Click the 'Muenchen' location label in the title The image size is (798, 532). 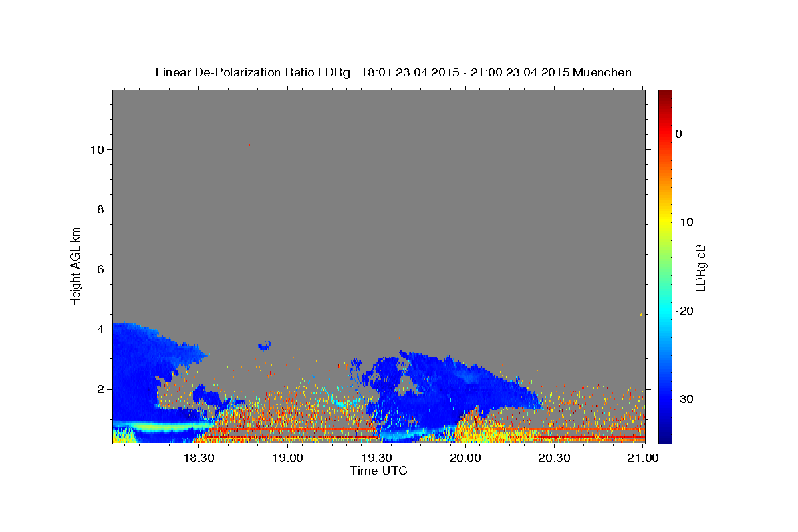tap(602, 72)
